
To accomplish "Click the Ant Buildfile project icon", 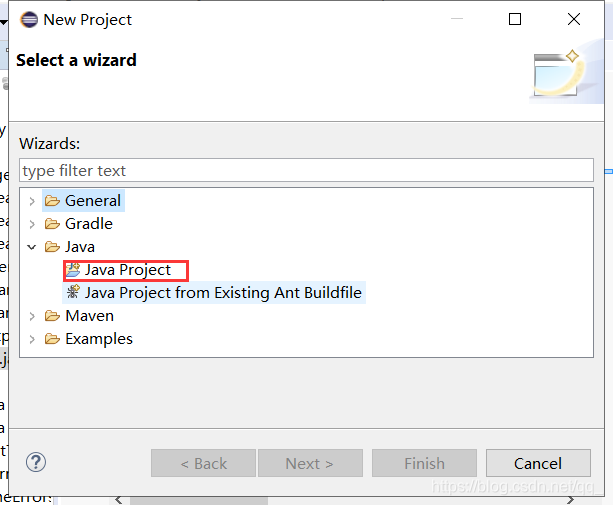I will 73,292.
